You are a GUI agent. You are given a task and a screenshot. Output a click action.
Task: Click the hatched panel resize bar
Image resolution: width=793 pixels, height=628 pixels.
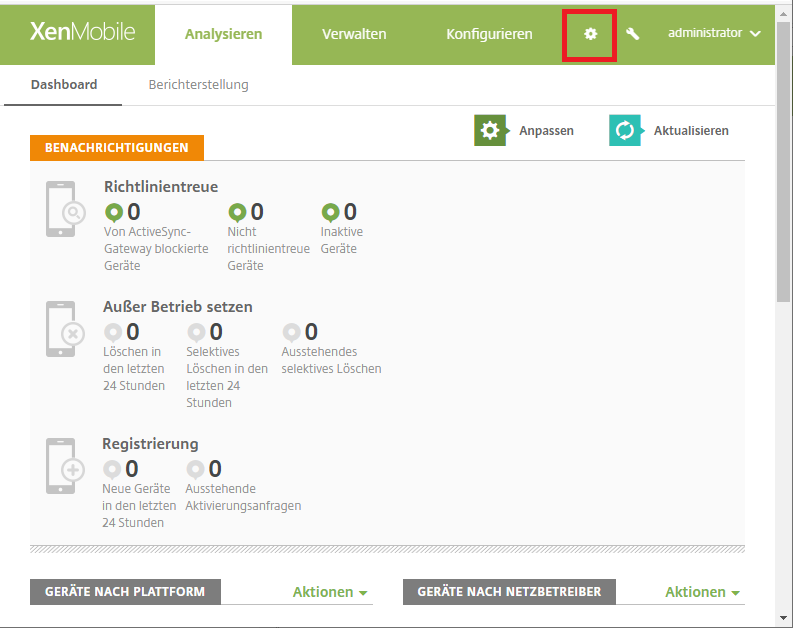tap(387, 549)
